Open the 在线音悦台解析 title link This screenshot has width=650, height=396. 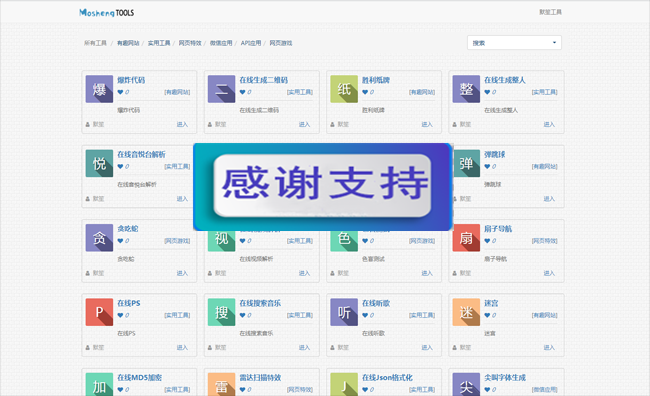coord(141,154)
